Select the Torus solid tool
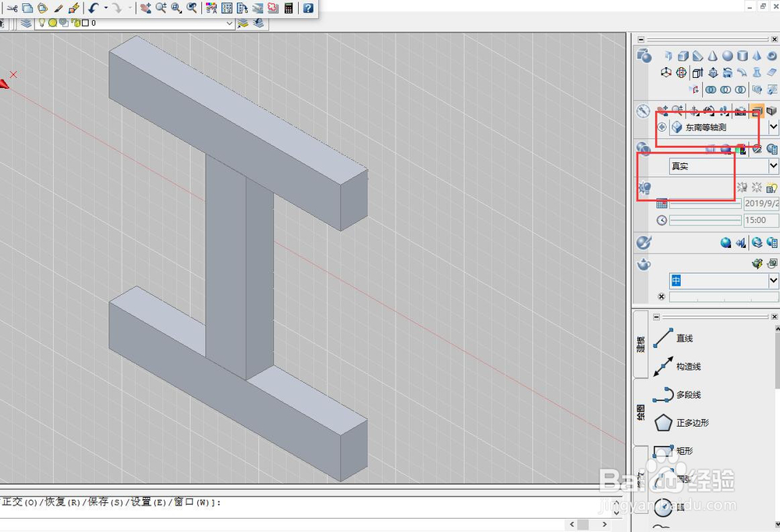Image resolution: width=780 pixels, height=532 pixels. pos(771,55)
